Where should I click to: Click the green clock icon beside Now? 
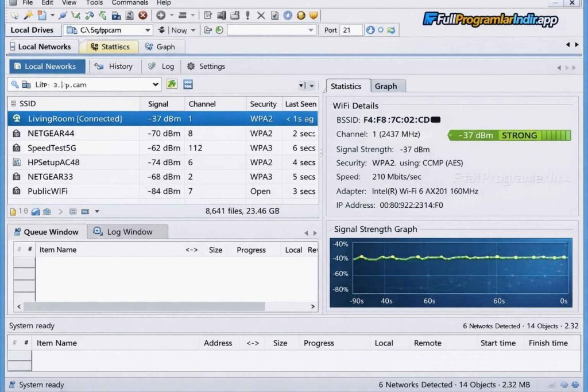tap(219, 30)
